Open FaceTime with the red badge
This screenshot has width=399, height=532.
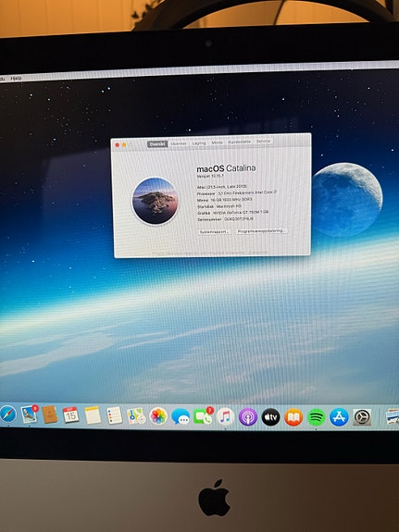[x=203, y=416]
